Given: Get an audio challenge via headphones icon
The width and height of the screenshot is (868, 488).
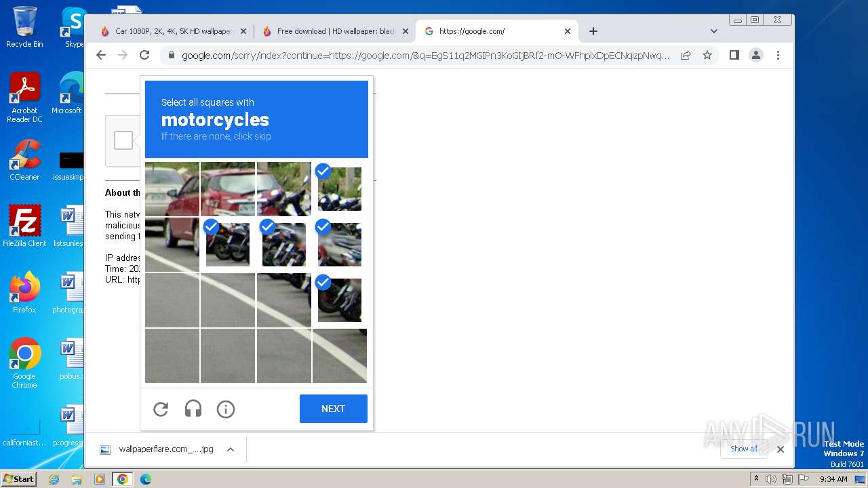Looking at the screenshot, I should pyautogui.click(x=193, y=409).
